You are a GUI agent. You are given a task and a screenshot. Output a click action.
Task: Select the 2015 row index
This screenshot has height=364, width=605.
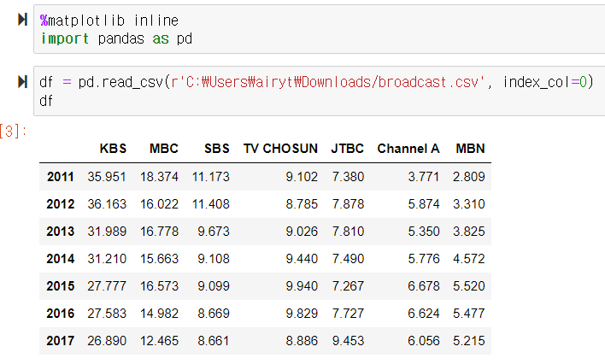[x=60, y=286]
